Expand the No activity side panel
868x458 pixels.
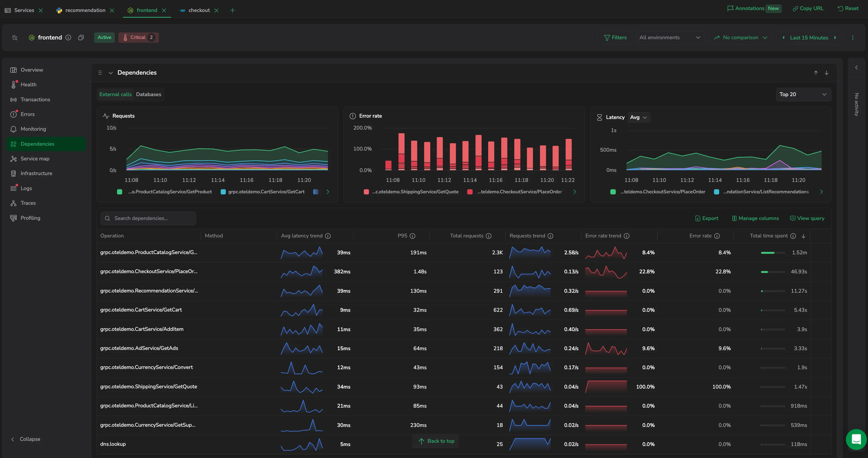(856, 68)
